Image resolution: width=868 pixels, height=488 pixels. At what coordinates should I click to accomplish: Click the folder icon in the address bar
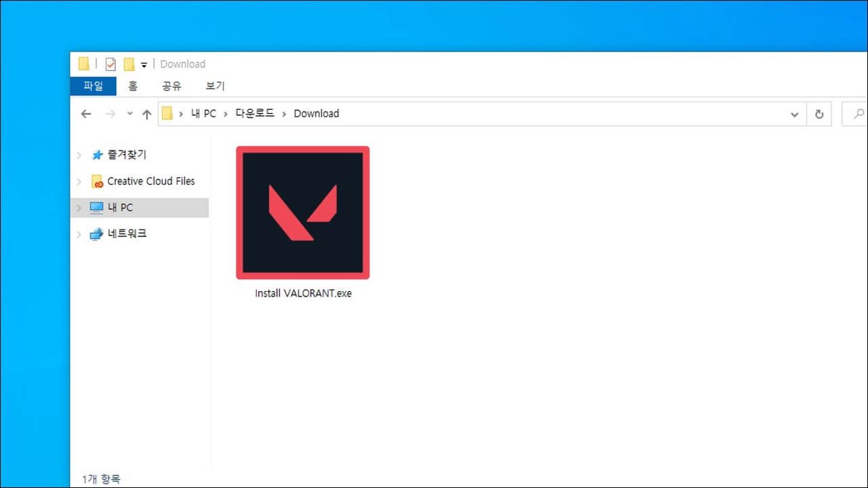click(167, 114)
